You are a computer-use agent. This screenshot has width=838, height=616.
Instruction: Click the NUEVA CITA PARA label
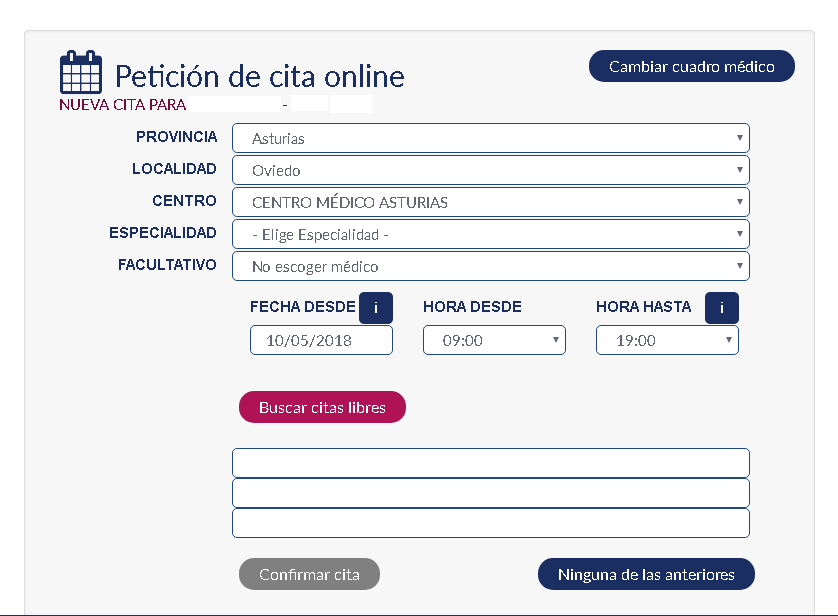click(x=123, y=104)
